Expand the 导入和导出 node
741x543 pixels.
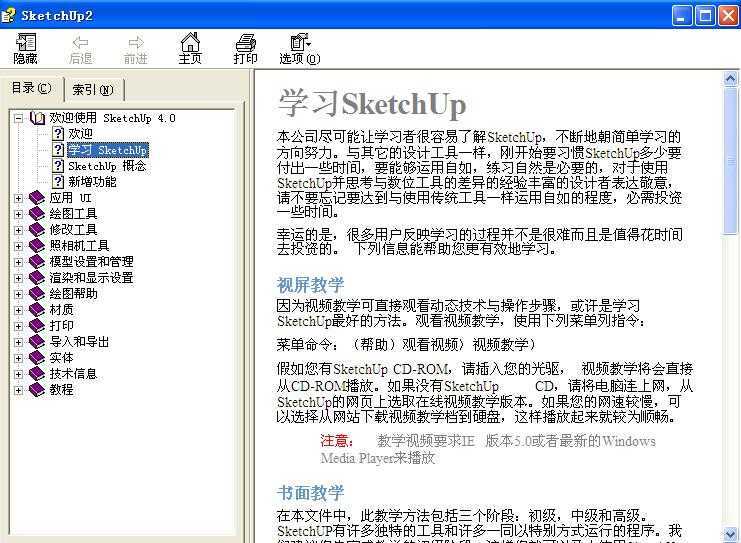(x=18, y=343)
